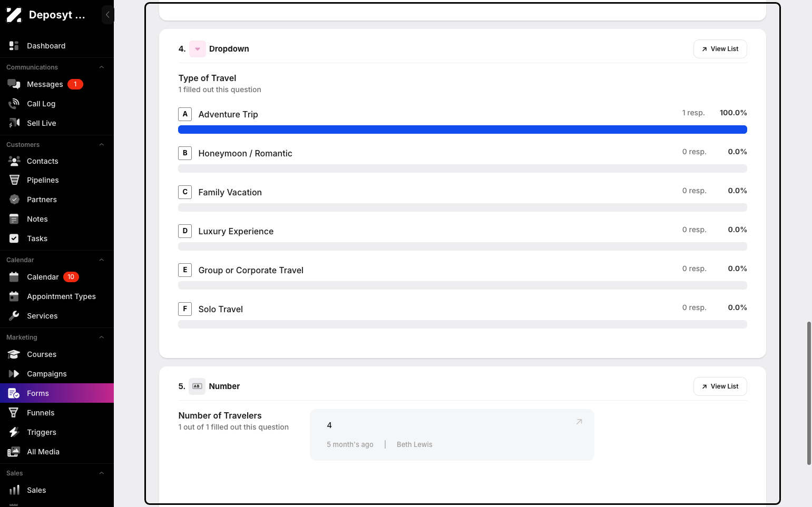Click the Deposyt logo icon
Screen dimensions: 812x507
click(14, 15)
